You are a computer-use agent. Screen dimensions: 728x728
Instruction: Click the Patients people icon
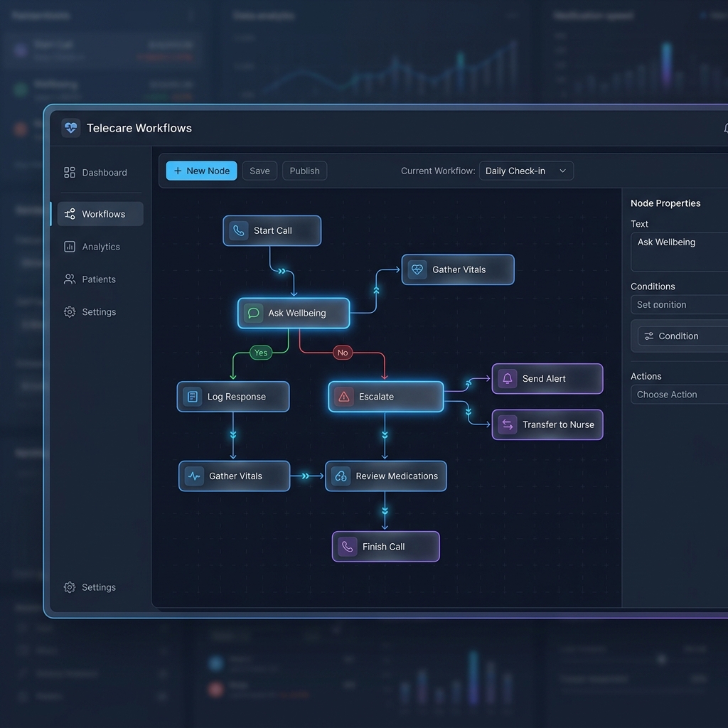[x=70, y=279]
